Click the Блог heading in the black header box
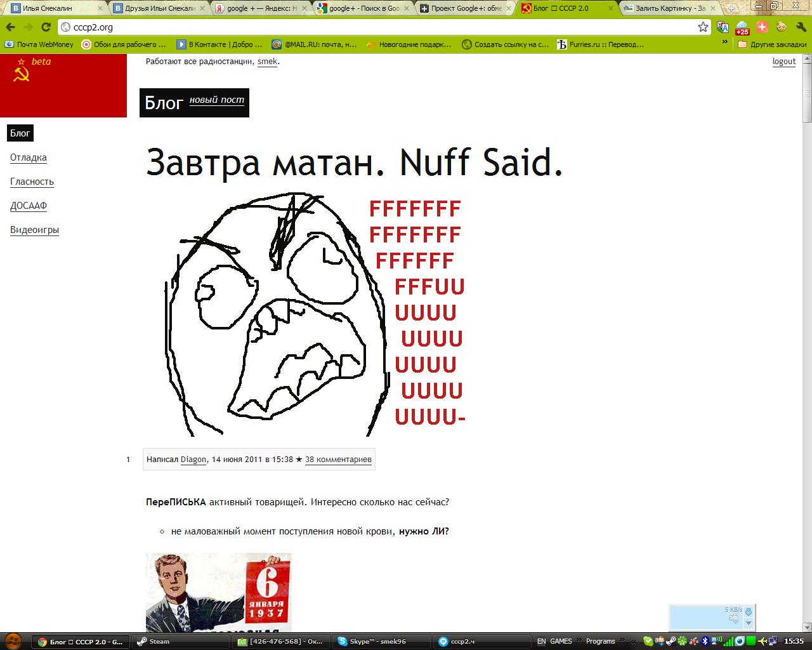The width and height of the screenshot is (812, 650). click(x=164, y=103)
